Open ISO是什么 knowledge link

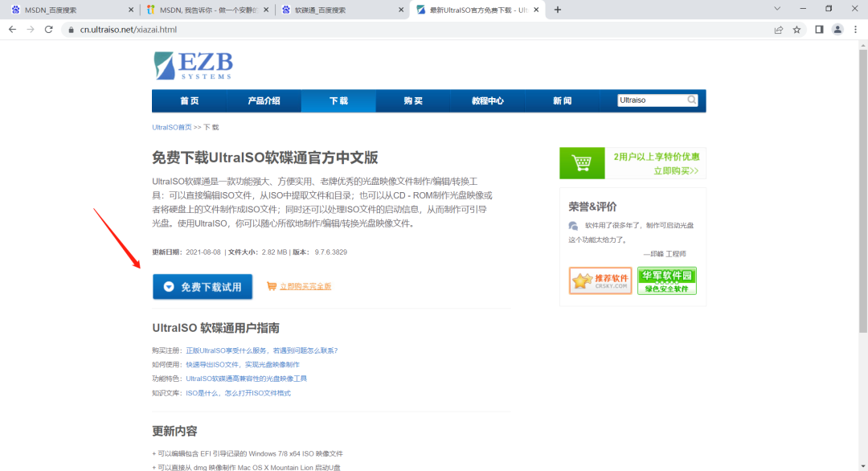(x=238, y=393)
